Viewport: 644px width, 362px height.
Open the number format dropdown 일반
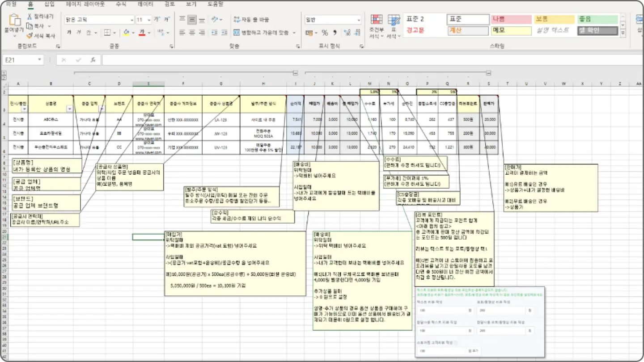(359, 20)
